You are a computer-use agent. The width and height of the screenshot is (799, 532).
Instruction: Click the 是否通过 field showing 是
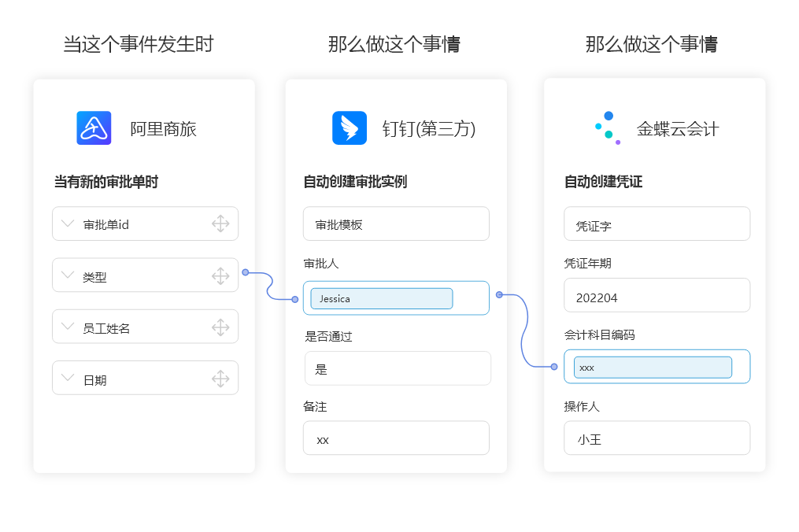(398, 368)
